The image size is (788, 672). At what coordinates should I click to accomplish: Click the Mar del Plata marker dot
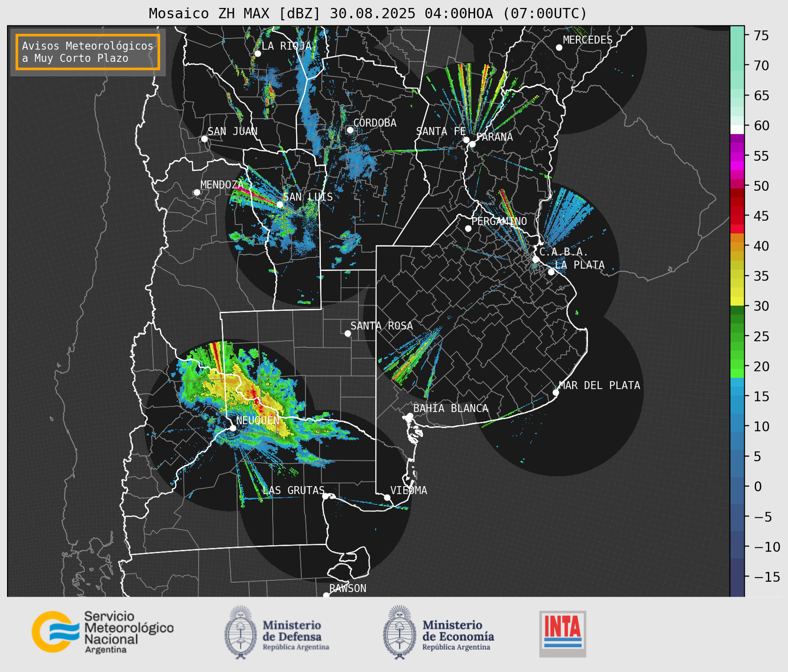pyautogui.click(x=555, y=393)
